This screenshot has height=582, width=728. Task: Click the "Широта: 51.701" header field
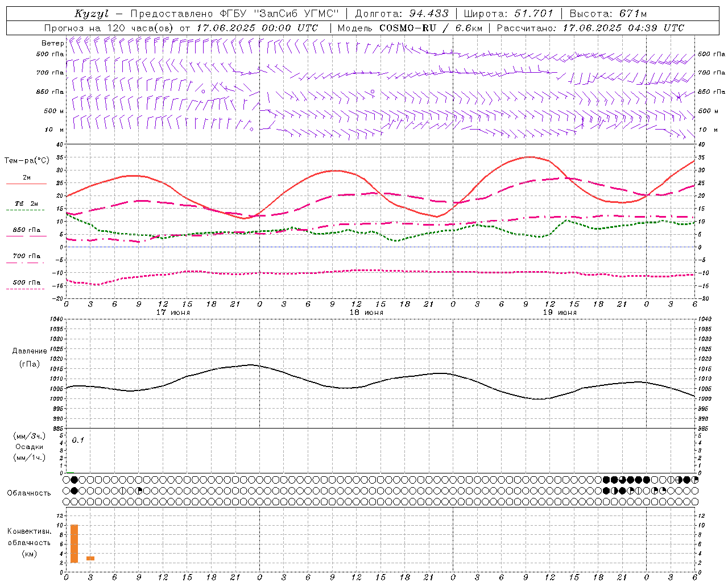point(508,14)
